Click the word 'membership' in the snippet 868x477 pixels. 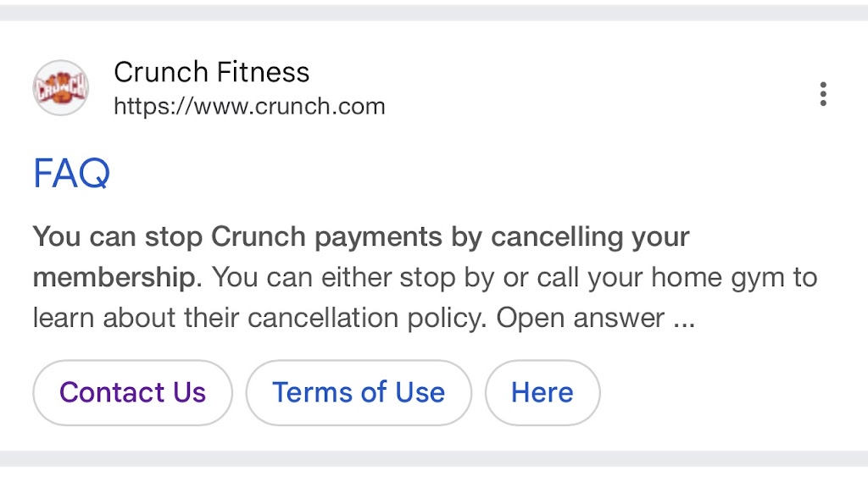(x=114, y=277)
